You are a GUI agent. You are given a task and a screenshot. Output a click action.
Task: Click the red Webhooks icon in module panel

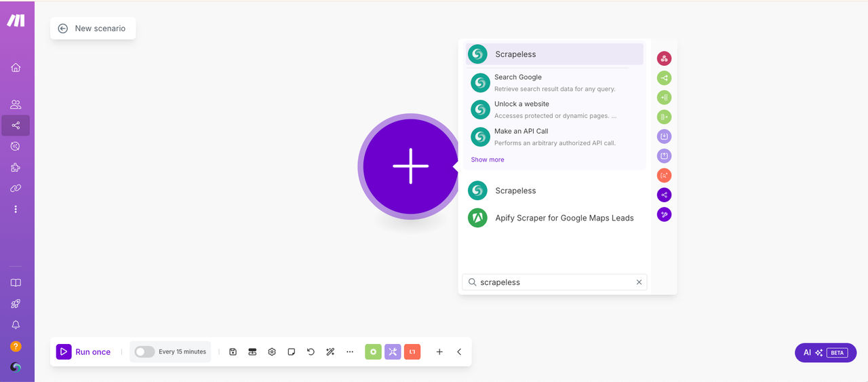click(x=664, y=58)
